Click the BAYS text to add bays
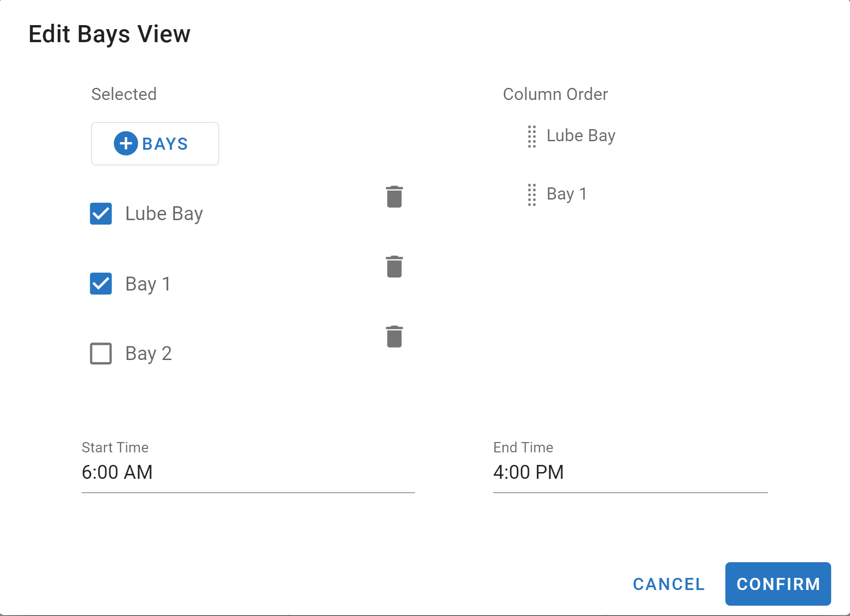The image size is (850, 616). click(165, 144)
